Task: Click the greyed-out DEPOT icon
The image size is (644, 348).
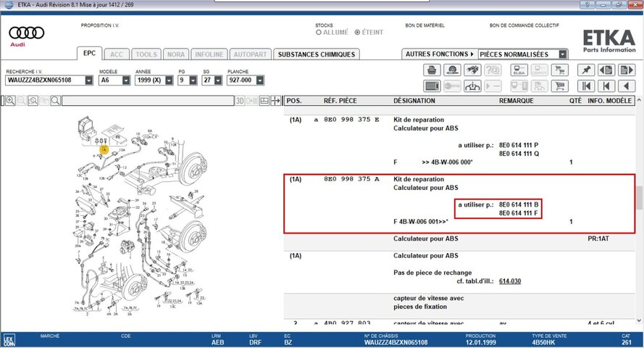Action: pyautogui.click(x=539, y=70)
